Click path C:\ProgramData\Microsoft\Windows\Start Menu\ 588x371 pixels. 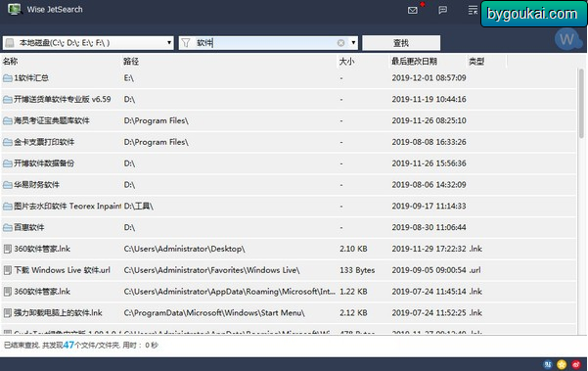click(214, 313)
